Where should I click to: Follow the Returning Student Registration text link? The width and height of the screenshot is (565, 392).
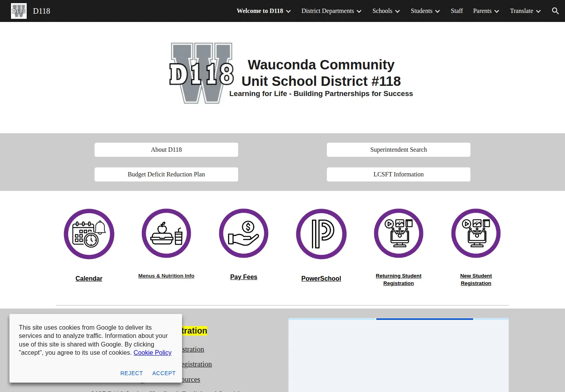tap(399, 279)
